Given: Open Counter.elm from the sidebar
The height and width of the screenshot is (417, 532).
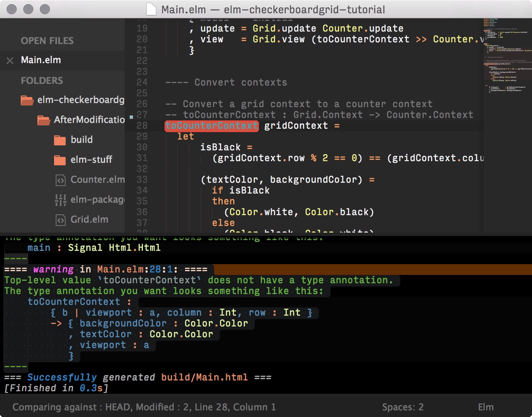Looking at the screenshot, I should pos(98,179).
